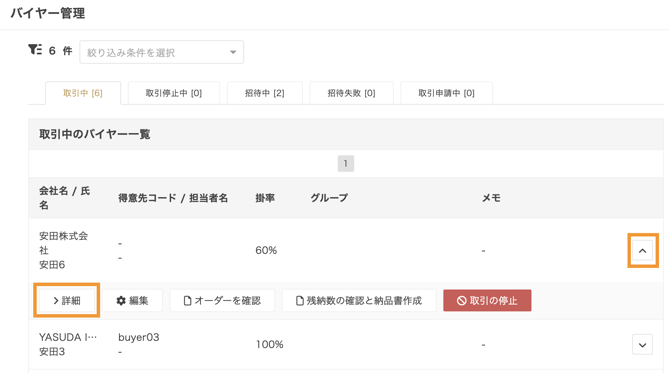The width and height of the screenshot is (670, 373).
Task: Click the 会社名 / 氏名 column header
Action: tap(65, 198)
